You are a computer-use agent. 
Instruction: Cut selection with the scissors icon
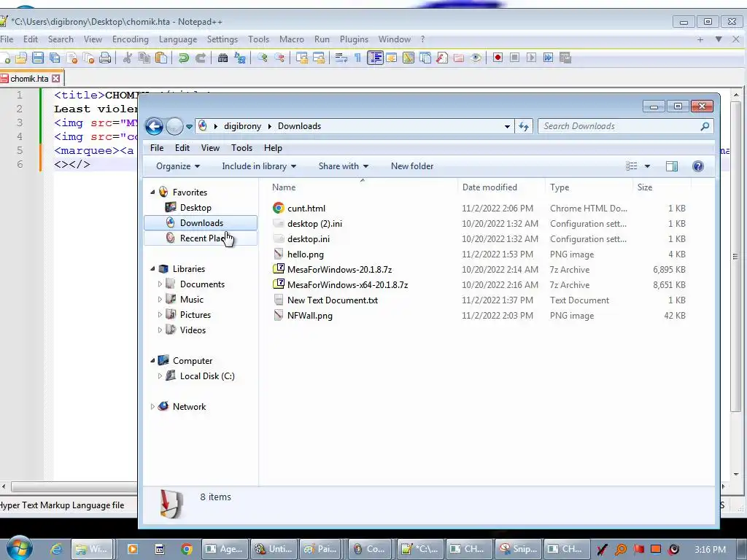click(127, 58)
